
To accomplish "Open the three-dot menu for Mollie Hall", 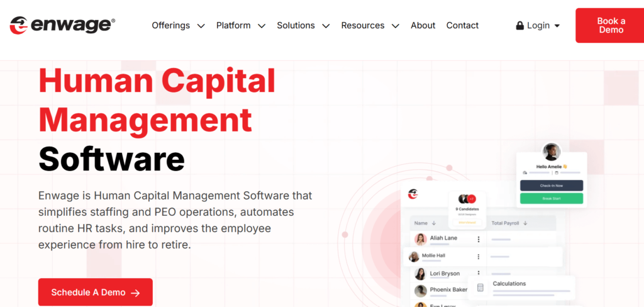I will click(479, 257).
